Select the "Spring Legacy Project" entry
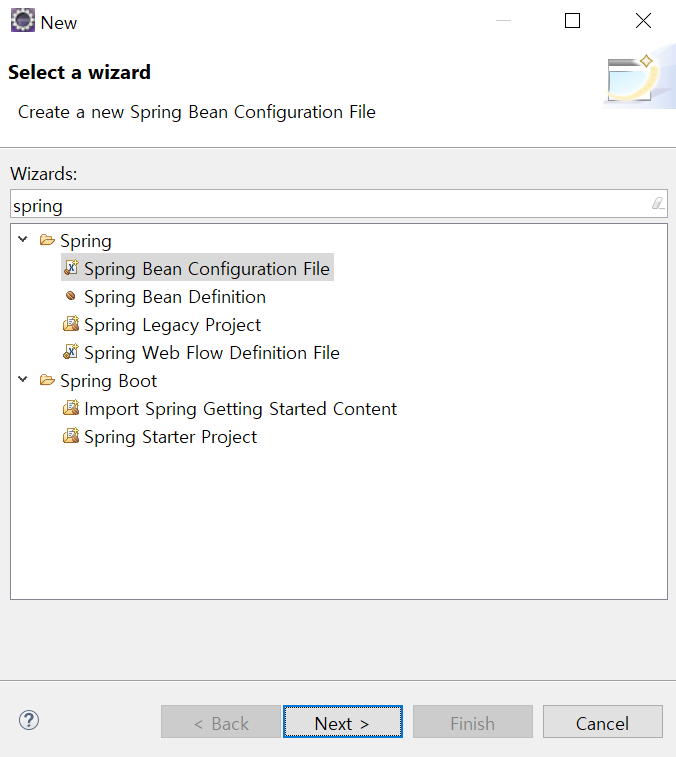The image size is (676, 757). pos(172,325)
